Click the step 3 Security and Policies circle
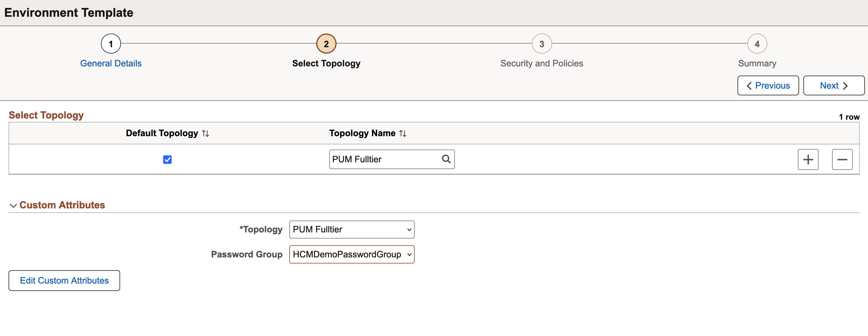 [x=541, y=43]
